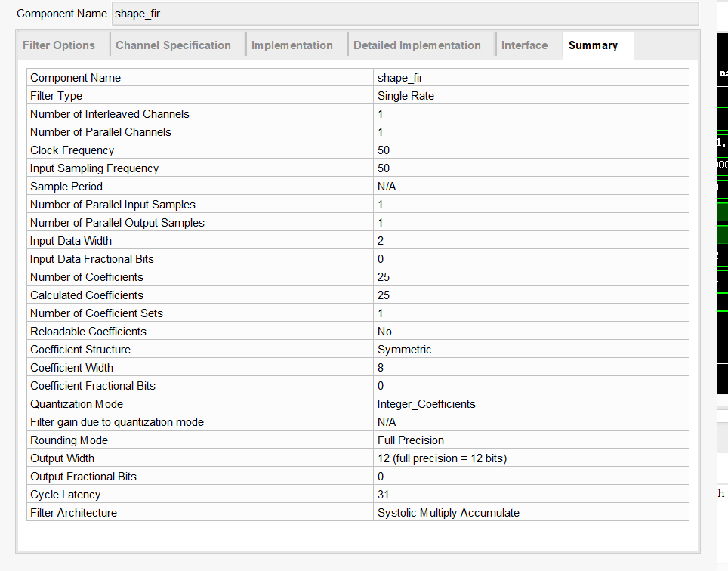Click the Symmetric coefficient structure value
Screen dimensions: 728x571
(x=404, y=350)
